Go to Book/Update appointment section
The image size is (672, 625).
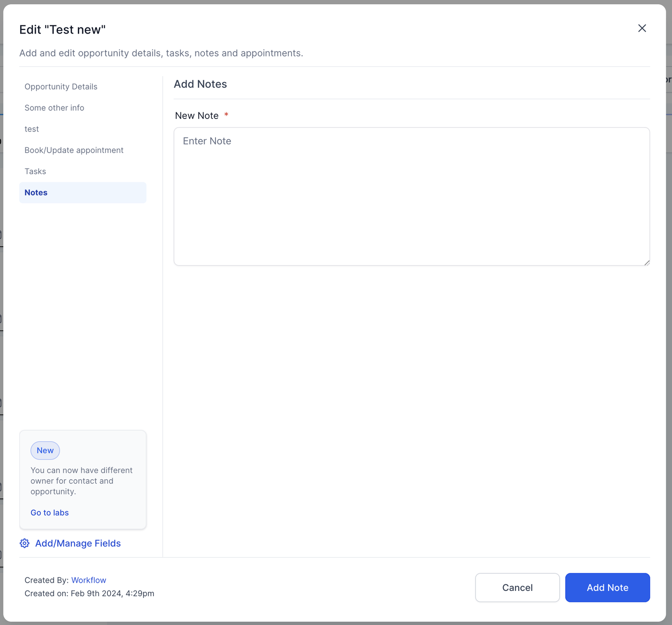pyautogui.click(x=74, y=150)
